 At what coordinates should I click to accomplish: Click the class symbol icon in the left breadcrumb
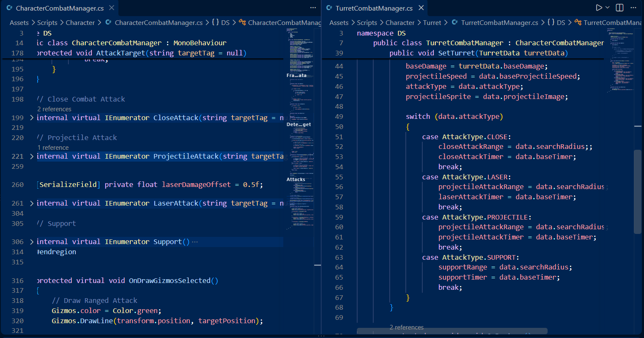click(242, 22)
